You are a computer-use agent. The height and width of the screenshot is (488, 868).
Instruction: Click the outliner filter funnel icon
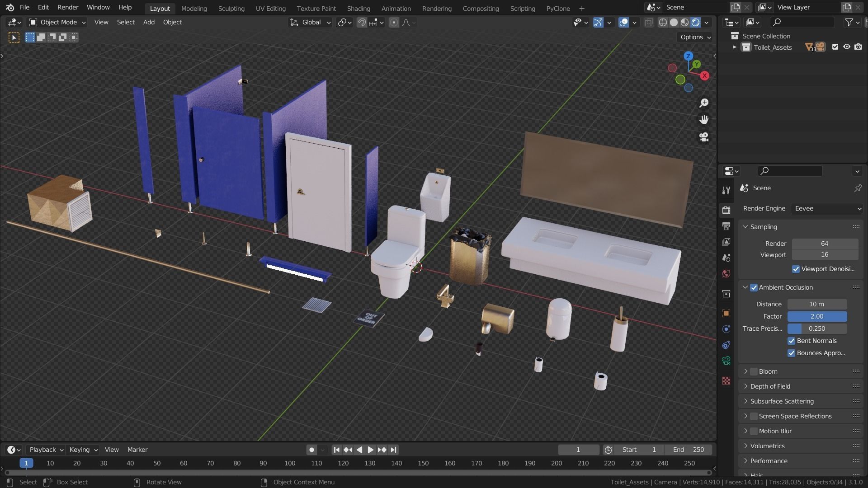click(849, 22)
